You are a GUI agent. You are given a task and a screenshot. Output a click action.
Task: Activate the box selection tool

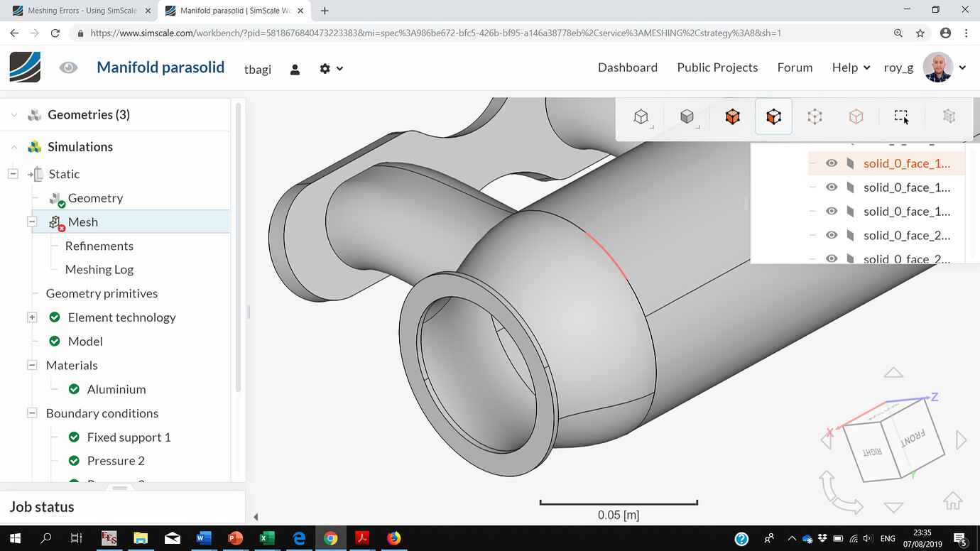click(900, 116)
